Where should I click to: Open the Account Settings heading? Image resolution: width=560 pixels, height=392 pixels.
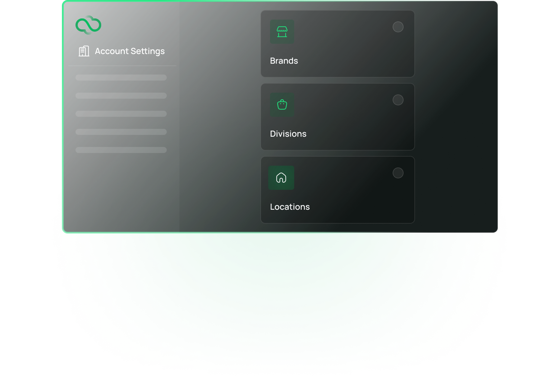click(x=130, y=51)
